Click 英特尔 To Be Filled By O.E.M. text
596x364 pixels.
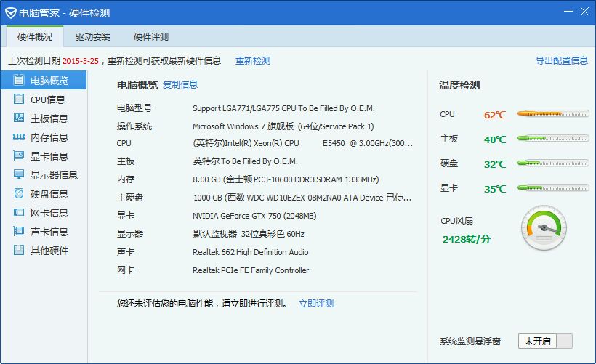245,161
